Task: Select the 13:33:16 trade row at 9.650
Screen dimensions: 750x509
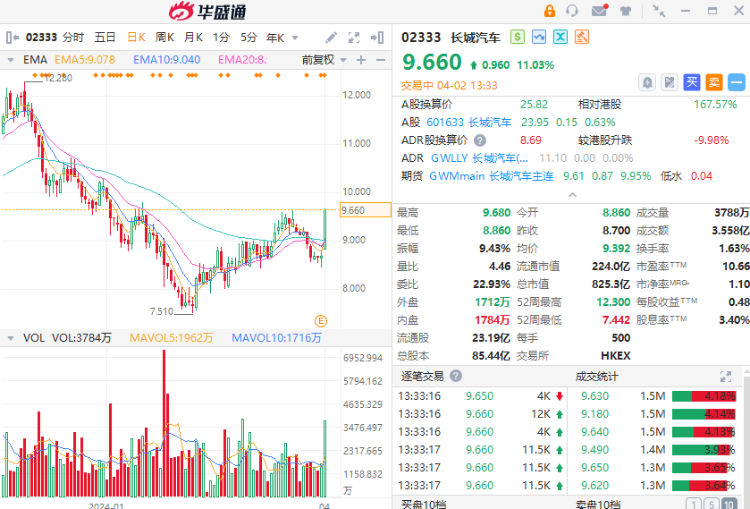Action: pos(481,396)
